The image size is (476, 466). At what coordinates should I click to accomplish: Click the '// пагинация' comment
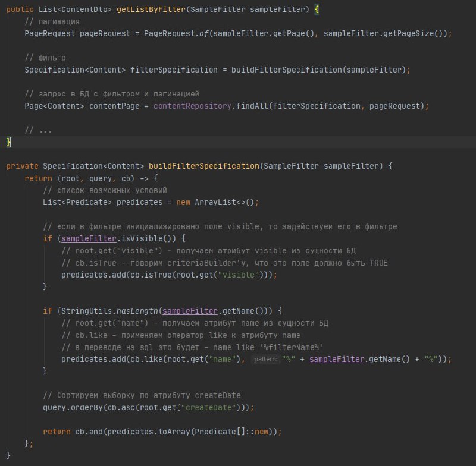[52, 21]
